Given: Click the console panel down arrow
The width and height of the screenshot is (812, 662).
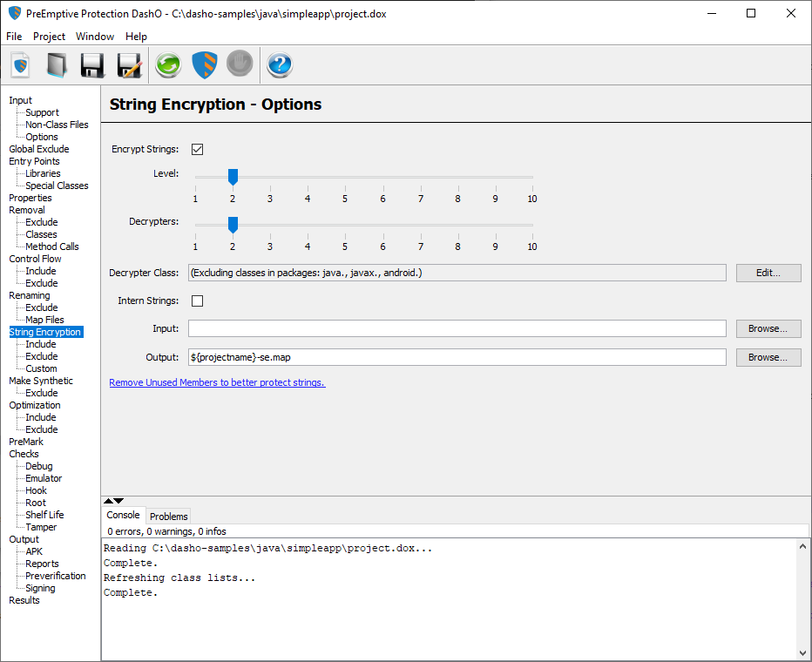Looking at the screenshot, I should pos(119,501).
